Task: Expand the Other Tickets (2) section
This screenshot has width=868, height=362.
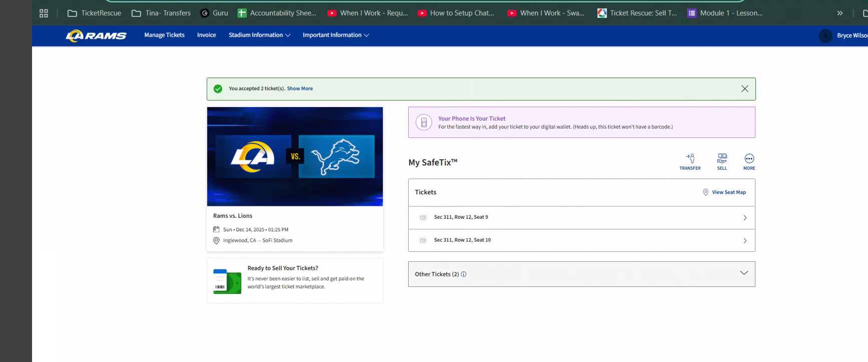Action: 582,274
